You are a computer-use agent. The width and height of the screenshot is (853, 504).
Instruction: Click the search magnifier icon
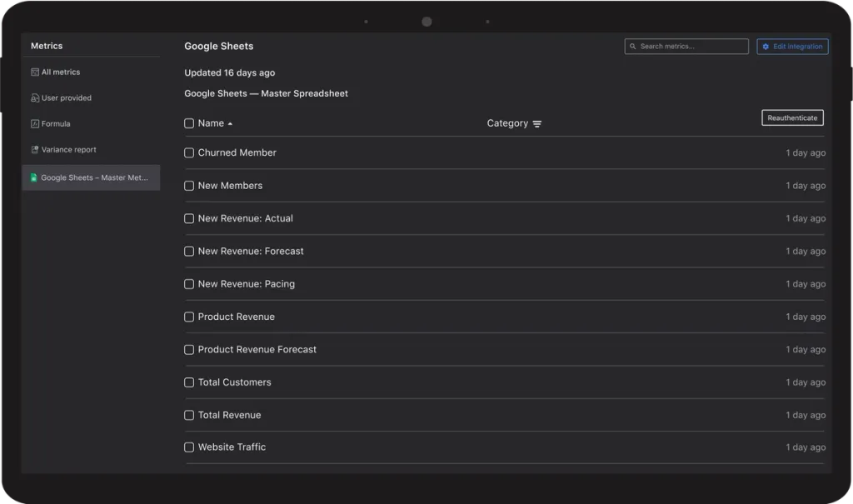point(633,47)
